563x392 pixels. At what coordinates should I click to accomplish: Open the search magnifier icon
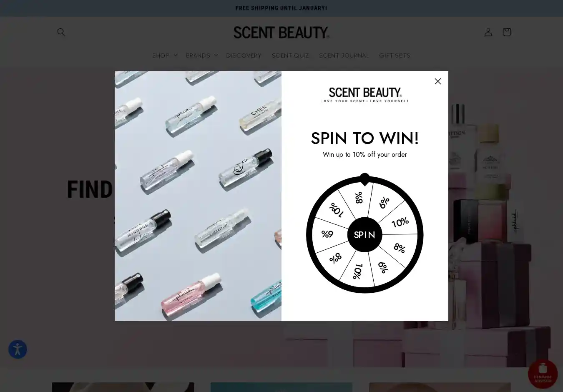[x=61, y=32]
